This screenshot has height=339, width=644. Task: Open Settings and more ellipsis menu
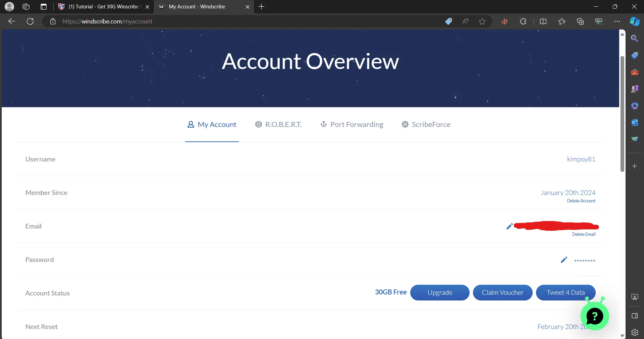[x=617, y=21]
